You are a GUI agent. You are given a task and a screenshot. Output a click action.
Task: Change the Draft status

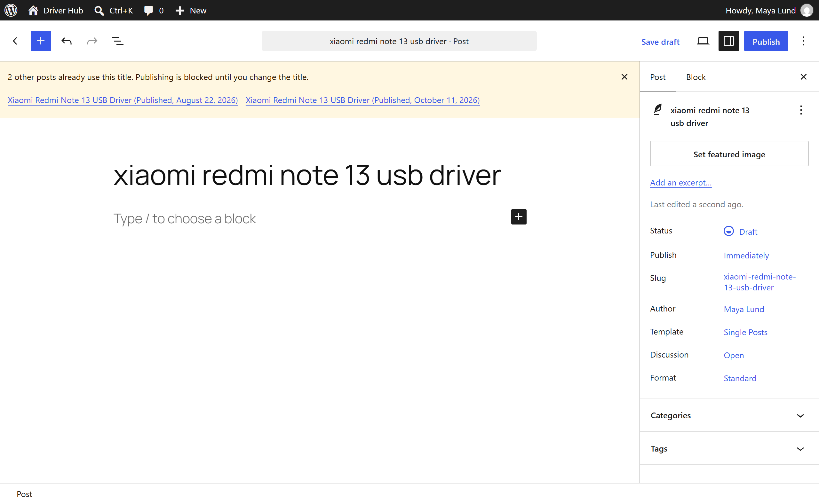coord(740,231)
